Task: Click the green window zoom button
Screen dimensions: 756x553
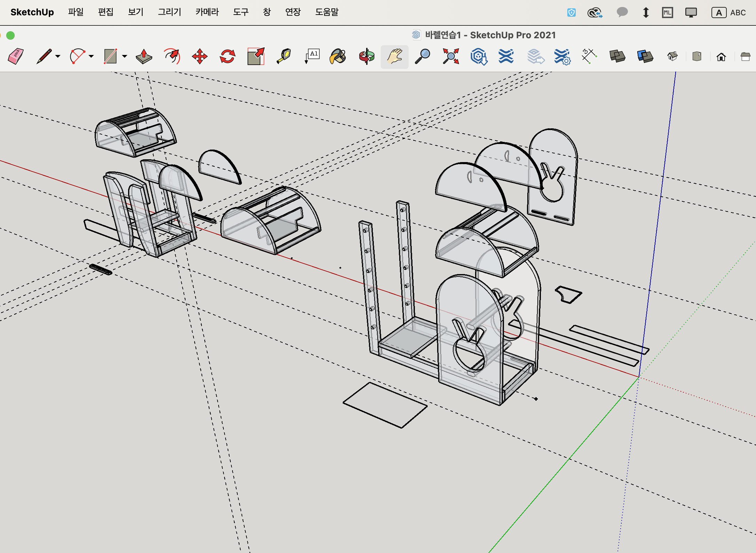Action: coord(10,35)
